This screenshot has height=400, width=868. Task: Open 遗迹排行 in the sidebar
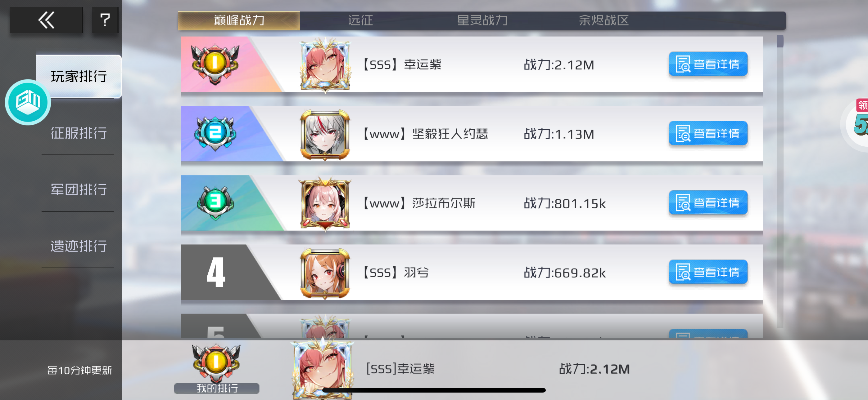click(79, 246)
